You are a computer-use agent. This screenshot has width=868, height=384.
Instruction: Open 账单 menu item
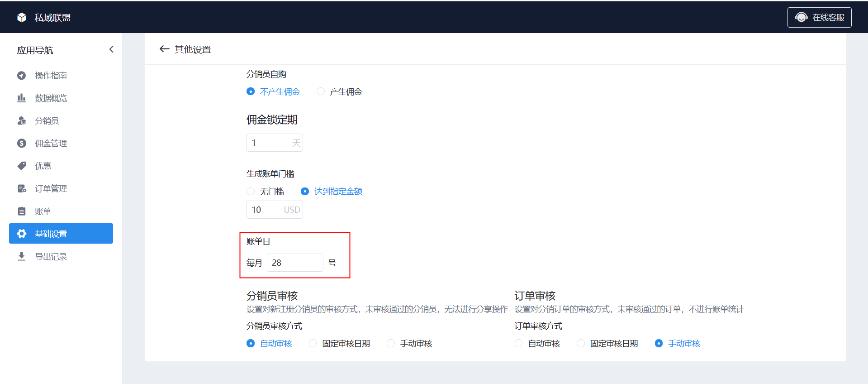click(61, 211)
